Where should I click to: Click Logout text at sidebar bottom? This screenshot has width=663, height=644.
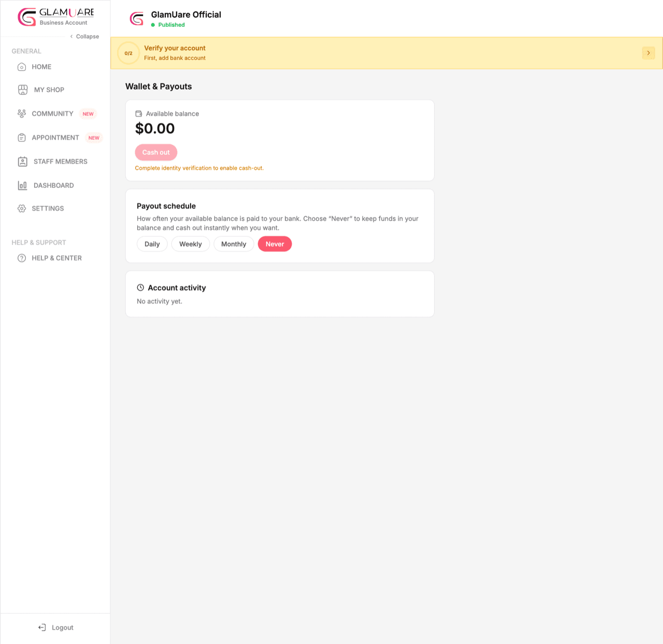63,627
